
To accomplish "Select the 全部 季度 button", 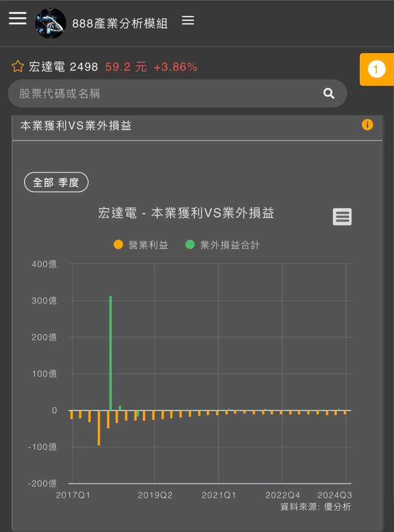I will point(56,182).
